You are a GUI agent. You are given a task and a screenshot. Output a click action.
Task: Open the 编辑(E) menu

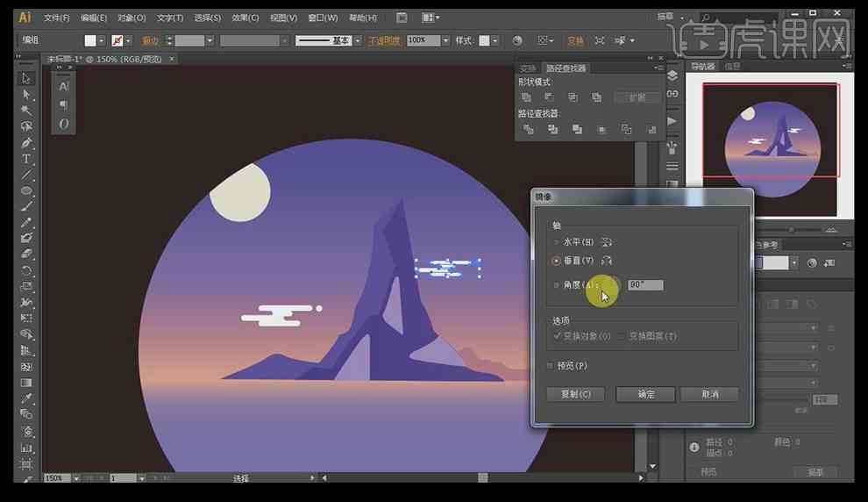pyautogui.click(x=94, y=18)
